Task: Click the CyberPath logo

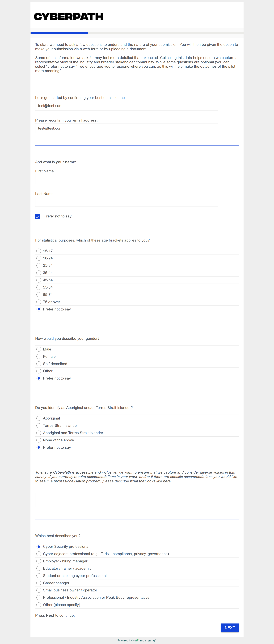Action: click(x=68, y=17)
